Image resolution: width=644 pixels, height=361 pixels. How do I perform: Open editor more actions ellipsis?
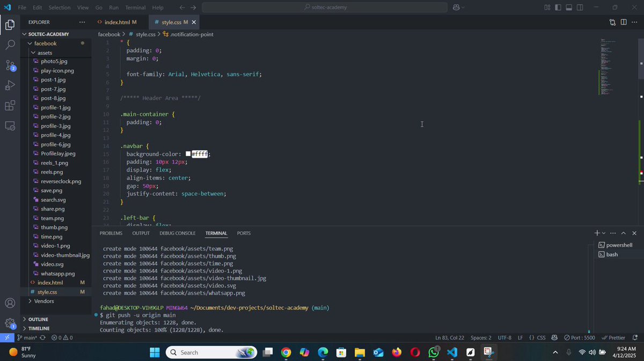click(635, 22)
